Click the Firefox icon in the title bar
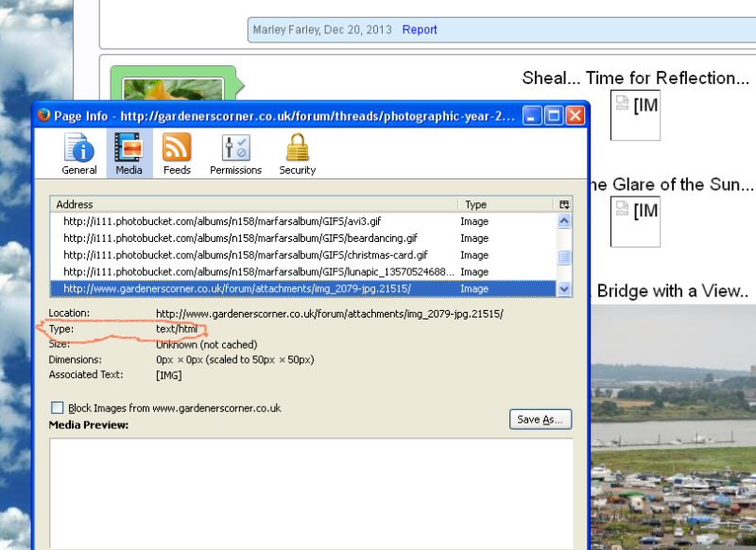756x550 pixels. (43, 116)
